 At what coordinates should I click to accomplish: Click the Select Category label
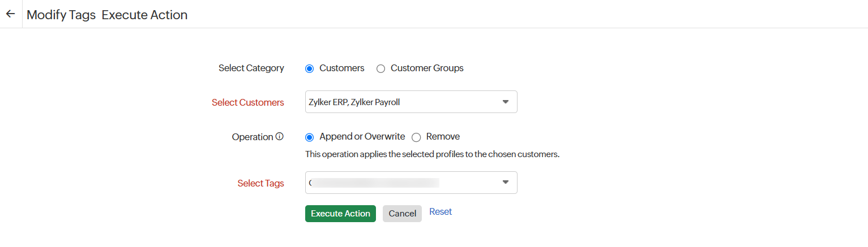tap(251, 68)
